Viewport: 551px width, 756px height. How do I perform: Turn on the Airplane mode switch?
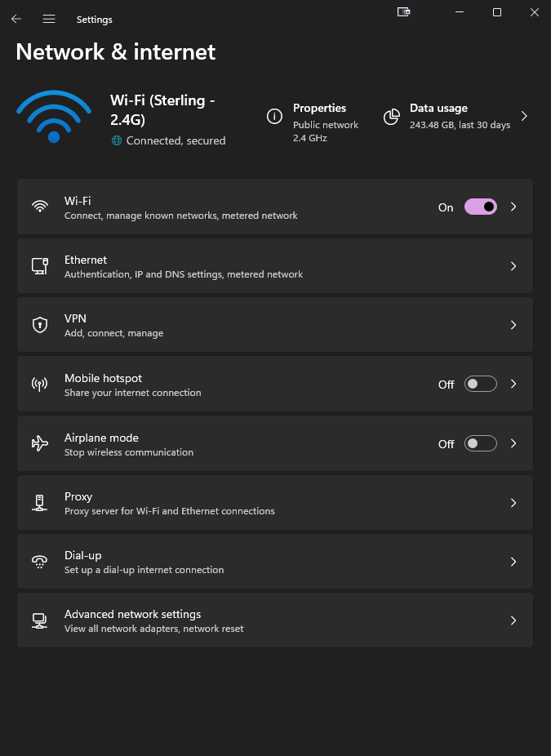pyautogui.click(x=480, y=444)
